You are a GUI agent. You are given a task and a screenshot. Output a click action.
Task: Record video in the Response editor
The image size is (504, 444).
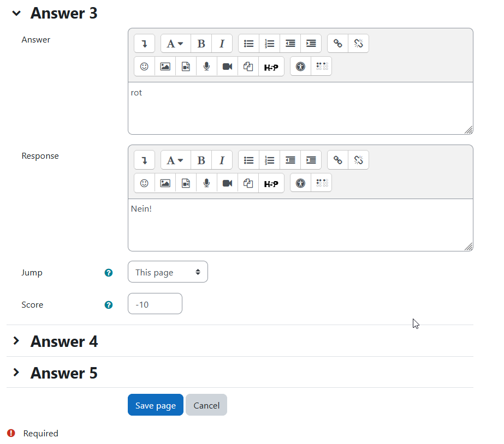coord(227,183)
